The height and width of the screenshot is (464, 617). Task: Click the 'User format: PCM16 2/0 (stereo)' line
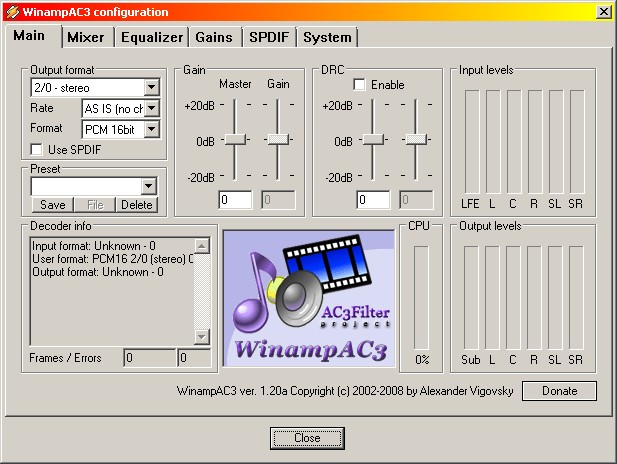coord(113,259)
